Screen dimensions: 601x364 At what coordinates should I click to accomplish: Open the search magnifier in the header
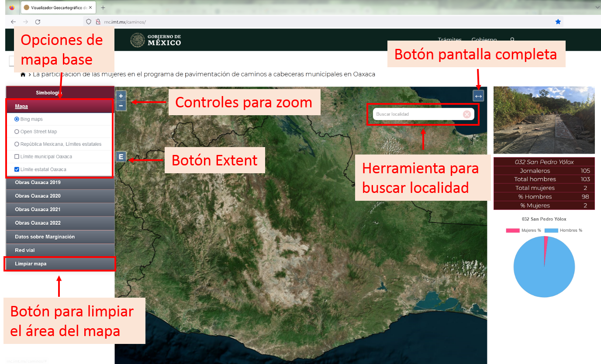(512, 40)
